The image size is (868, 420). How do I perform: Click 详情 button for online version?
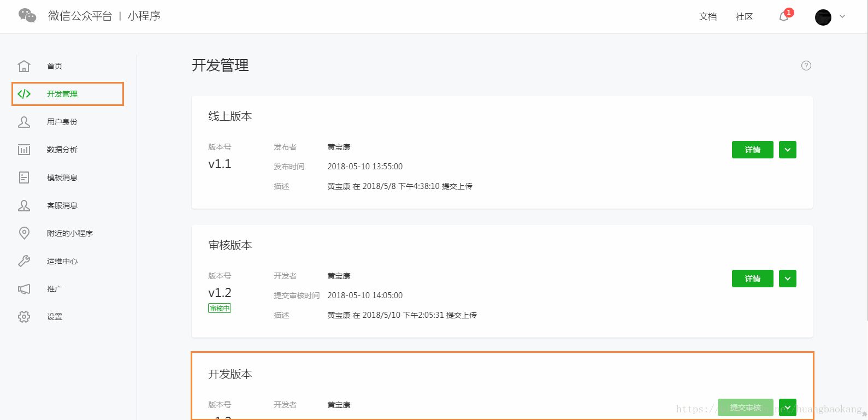click(752, 150)
